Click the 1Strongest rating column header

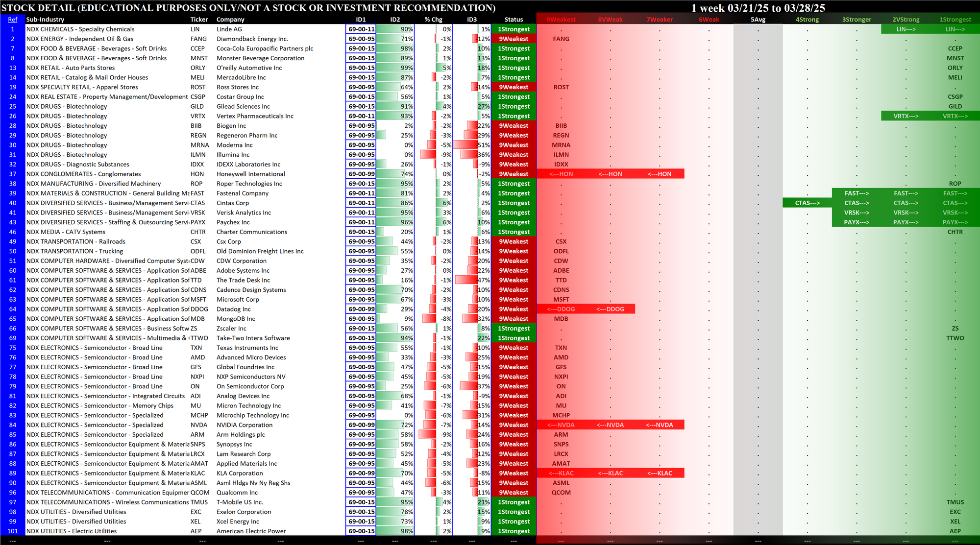click(x=955, y=20)
